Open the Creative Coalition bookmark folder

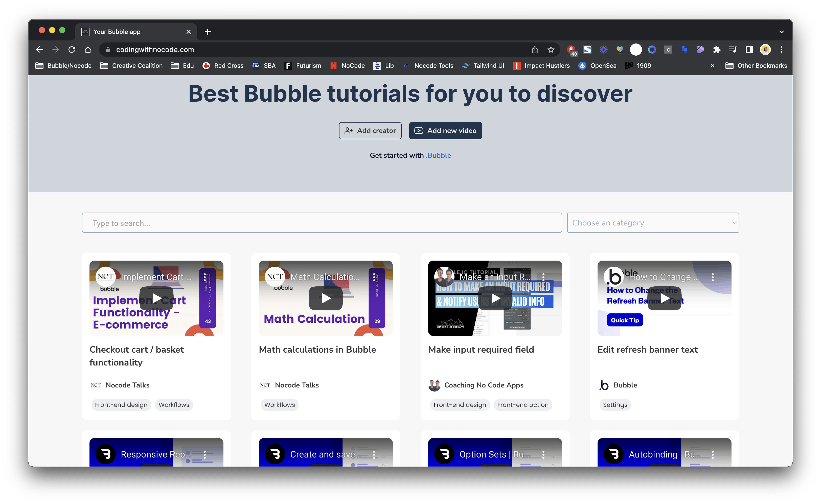131,66
